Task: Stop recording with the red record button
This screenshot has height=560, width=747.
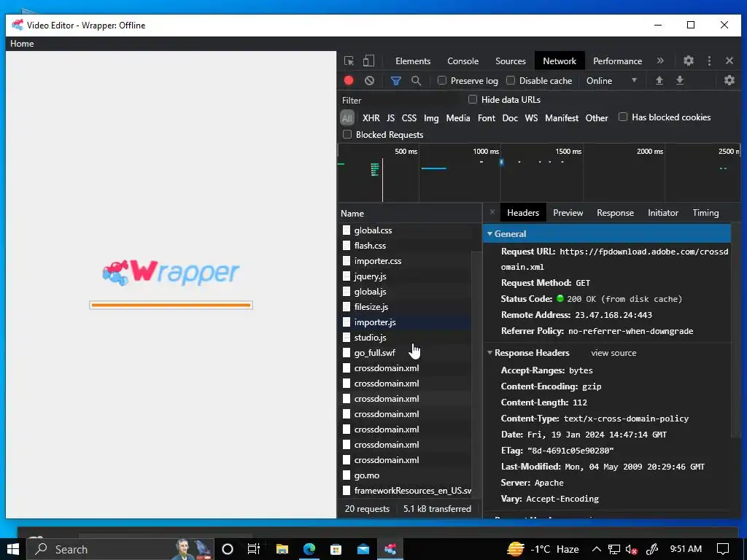Action: coord(349,80)
